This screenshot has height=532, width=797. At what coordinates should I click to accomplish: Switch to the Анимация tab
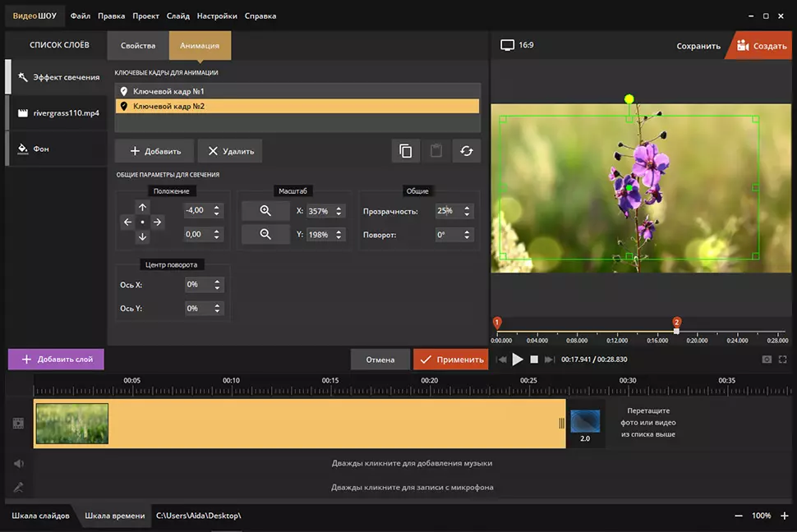200,45
